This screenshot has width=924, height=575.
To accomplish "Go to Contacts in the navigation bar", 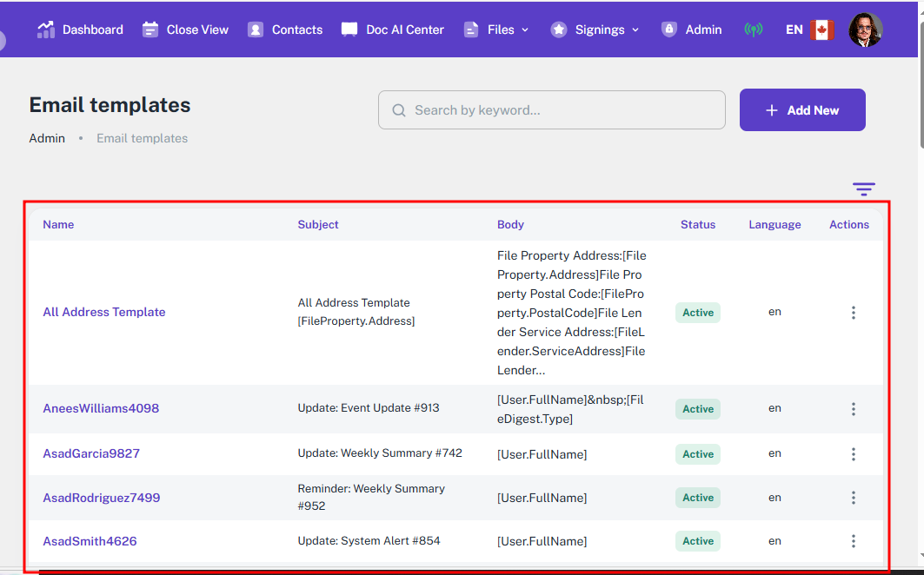I will 296,30.
